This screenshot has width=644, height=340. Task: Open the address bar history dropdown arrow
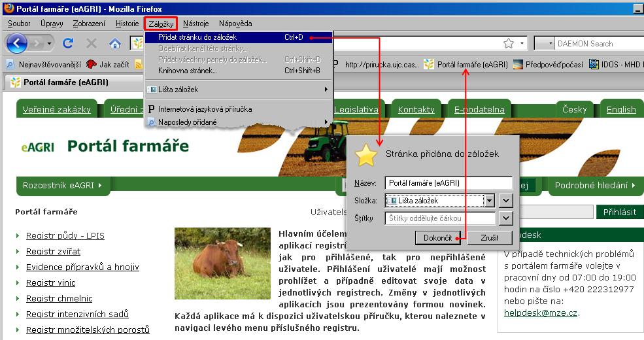(x=522, y=43)
